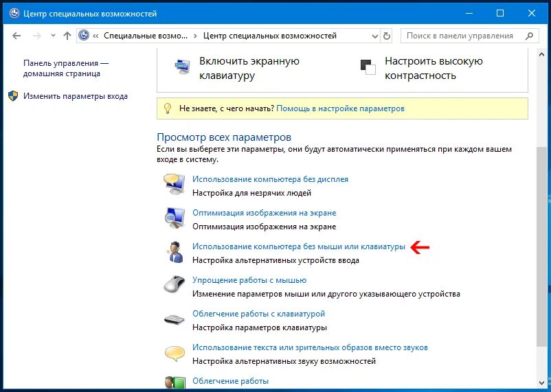The image size is (551, 392).
Task: Click the control panel search field
Action: tap(469, 36)
